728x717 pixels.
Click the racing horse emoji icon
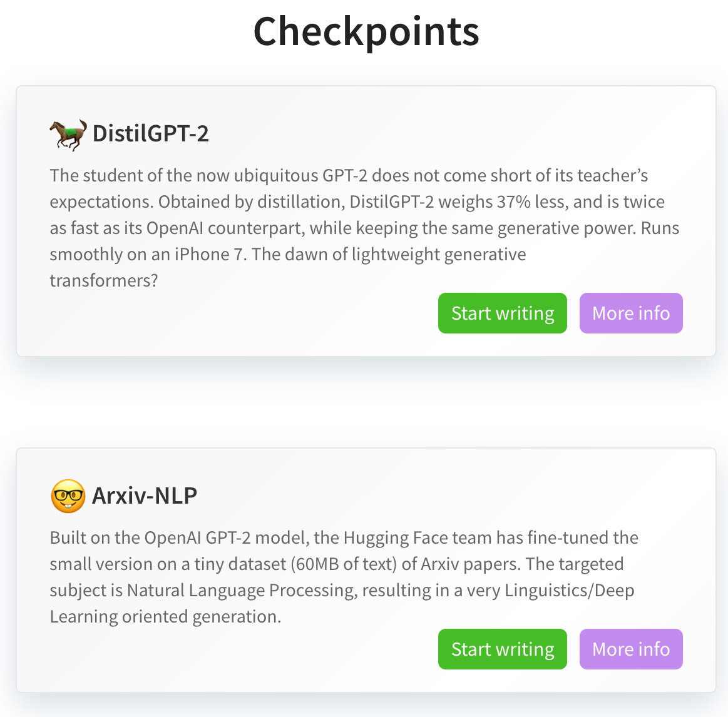tap(68, 134)
